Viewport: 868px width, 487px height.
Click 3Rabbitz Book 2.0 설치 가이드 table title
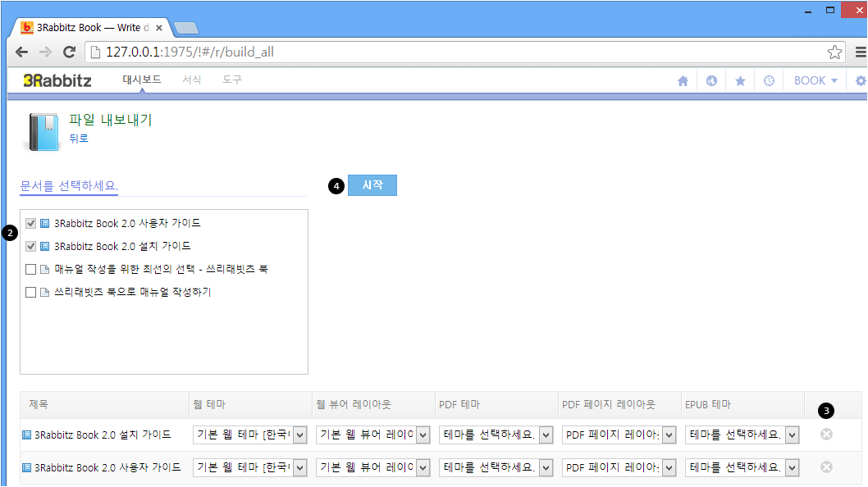[x=103, y=435]
